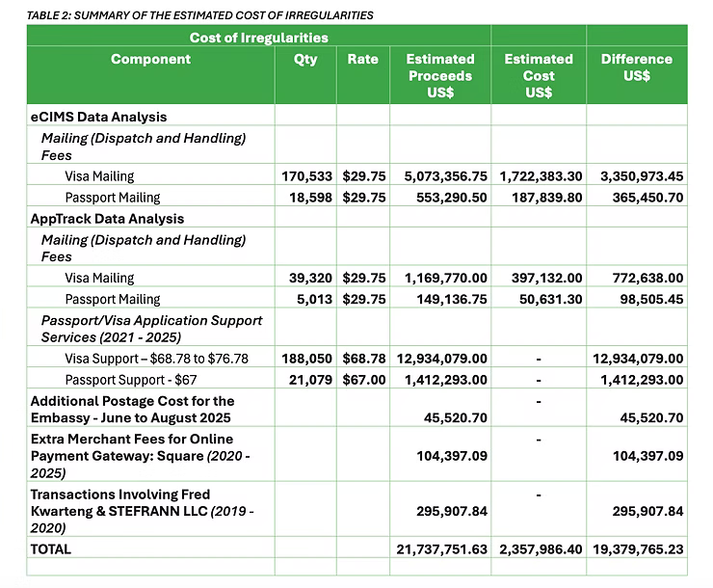713x588 pixels.
Task: Click the cost value 1,722,383.30
Action: point(541,176)
